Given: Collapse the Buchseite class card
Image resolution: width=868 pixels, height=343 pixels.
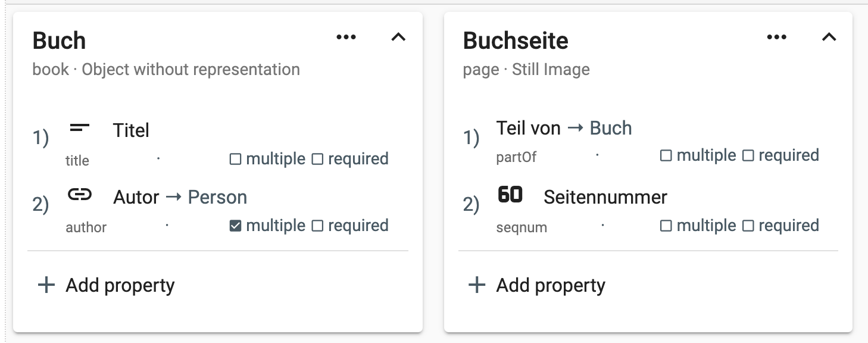Looking at the screenshot, I should pyautogui.click(x=829, y=38).
